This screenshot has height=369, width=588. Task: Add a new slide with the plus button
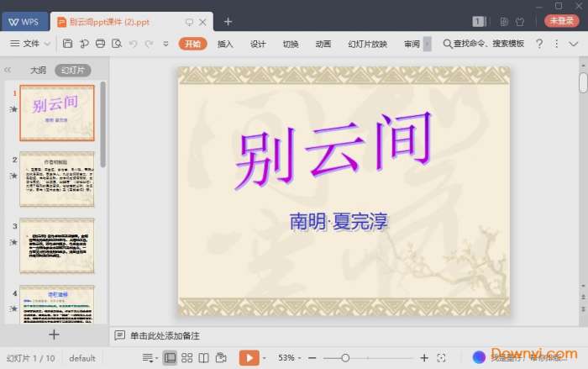coord(54,335)
